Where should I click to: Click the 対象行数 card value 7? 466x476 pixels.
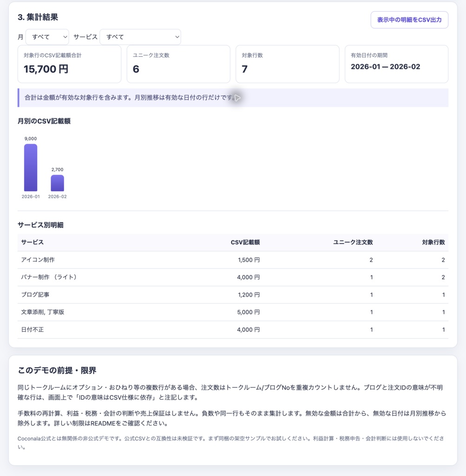click(244, 69)
